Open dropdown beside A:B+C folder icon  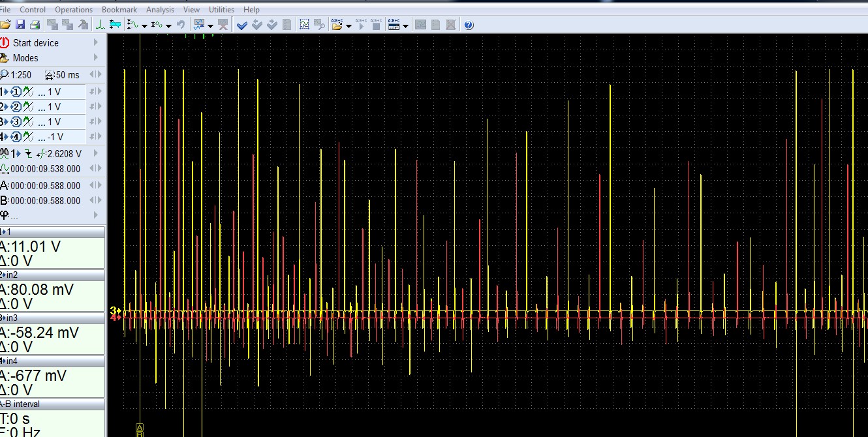[349, 25]
